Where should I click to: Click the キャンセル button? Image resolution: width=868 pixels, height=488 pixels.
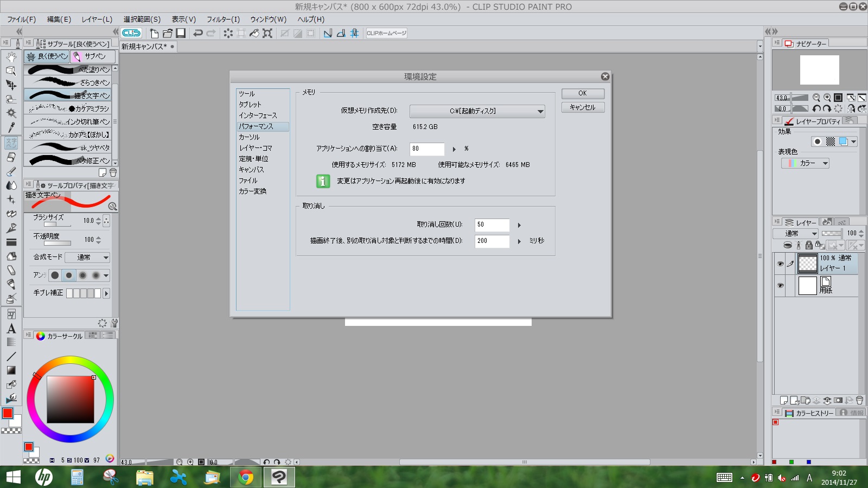[583, 107]
